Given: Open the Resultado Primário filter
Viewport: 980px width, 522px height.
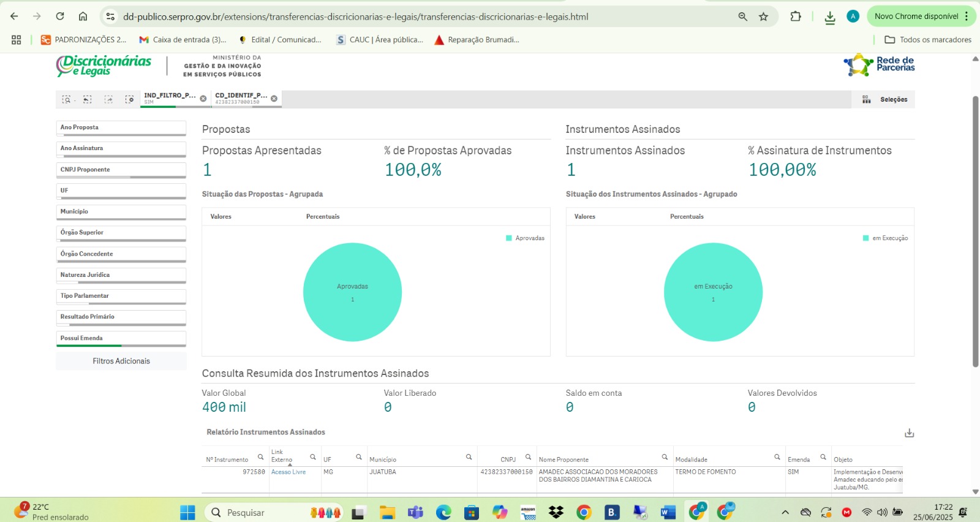Looking at the screenshot, I should point(121,317).
